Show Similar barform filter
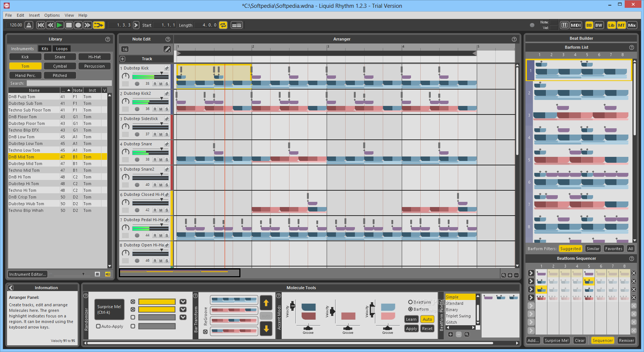This screenshot has height=352, width=644. coord(593,249)
